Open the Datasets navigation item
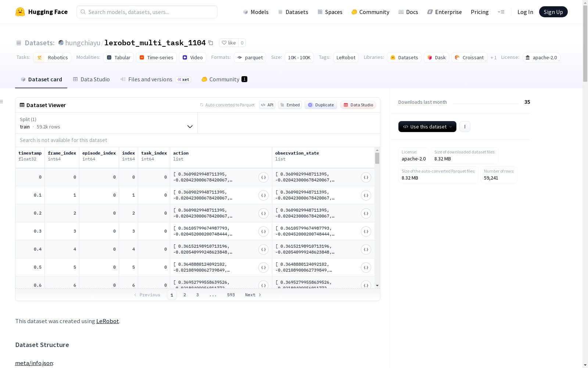 point(293,12)
